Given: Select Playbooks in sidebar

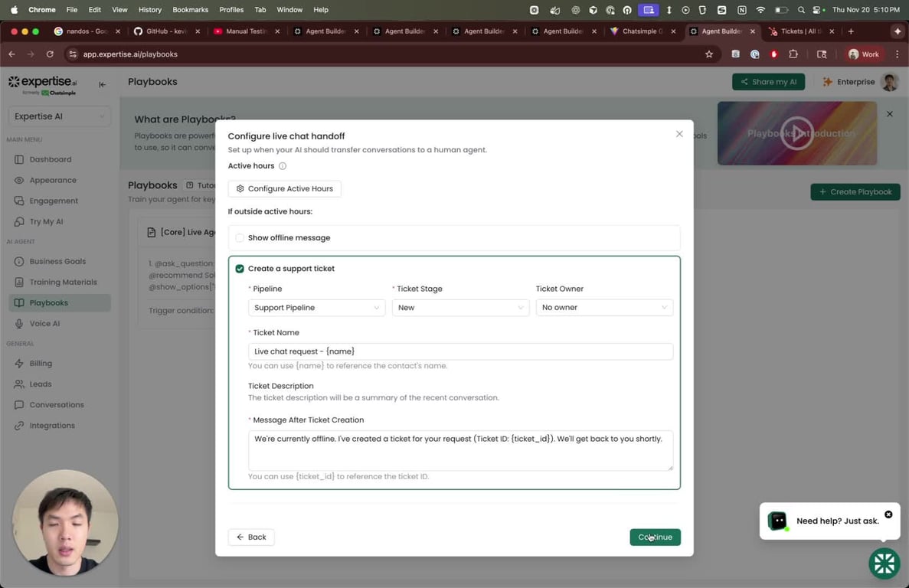Looking at the screenshot, I should pos(60,303).
